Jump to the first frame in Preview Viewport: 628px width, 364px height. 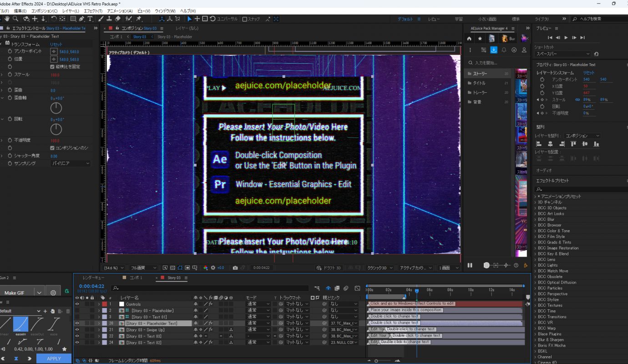(x=550, y=37)
